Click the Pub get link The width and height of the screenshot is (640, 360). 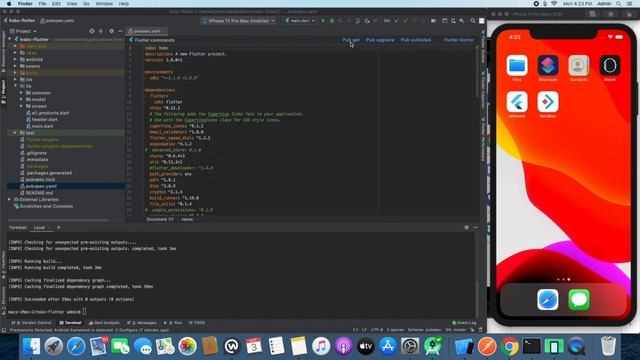coord(351,40)
